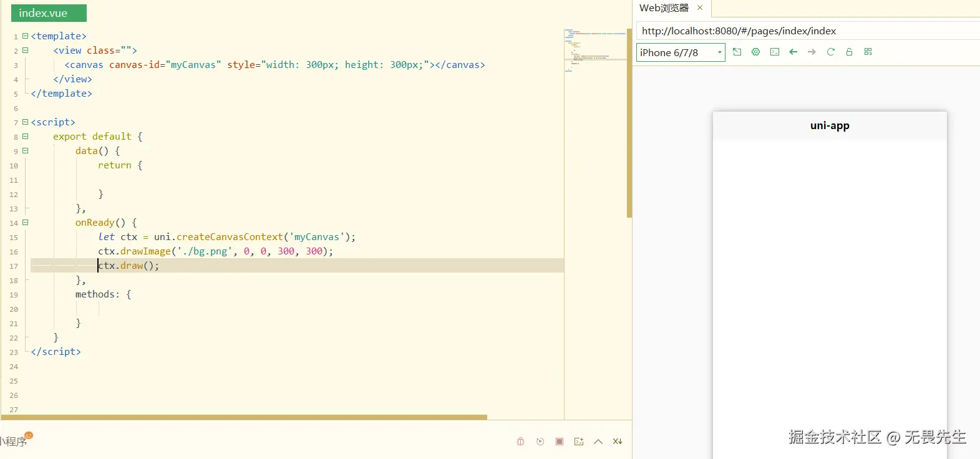This screenshot has height=459, width=980.
Task: Collapse the template tag fold marker
Action: 26,36
